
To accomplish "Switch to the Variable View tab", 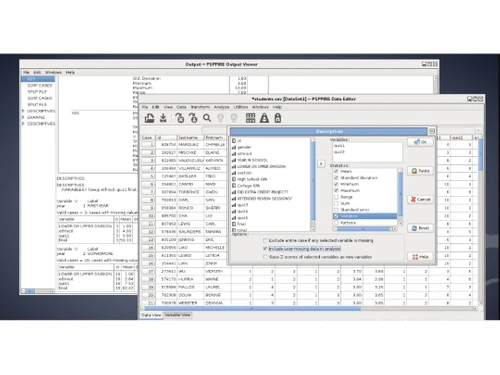I will point(178,315).
